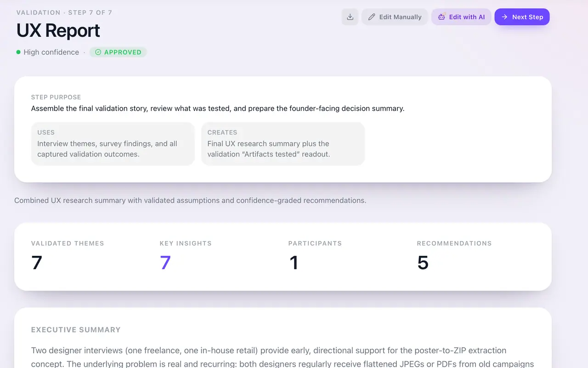Click the purple Key Insights value
The image size is (588, 368).
coord(165,263)
